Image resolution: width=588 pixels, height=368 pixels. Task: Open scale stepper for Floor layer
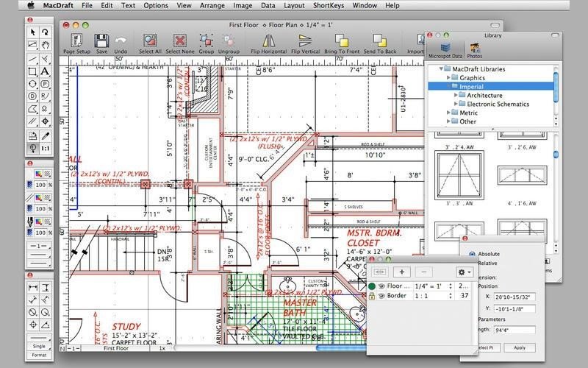(451, 286)
